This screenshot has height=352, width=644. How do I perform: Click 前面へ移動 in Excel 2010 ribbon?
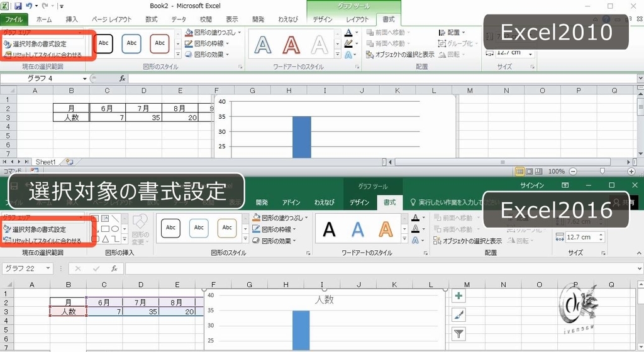pos(388,32)
